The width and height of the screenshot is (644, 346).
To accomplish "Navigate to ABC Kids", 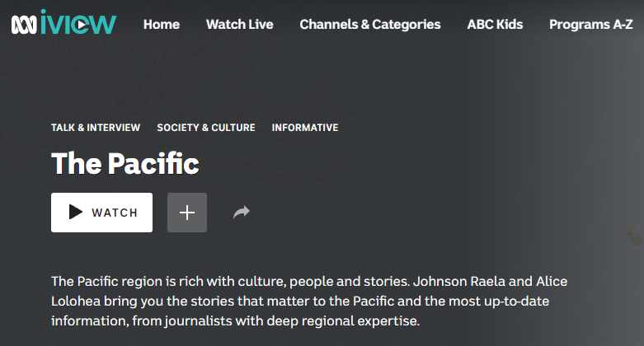I will (x=495, y=25).
